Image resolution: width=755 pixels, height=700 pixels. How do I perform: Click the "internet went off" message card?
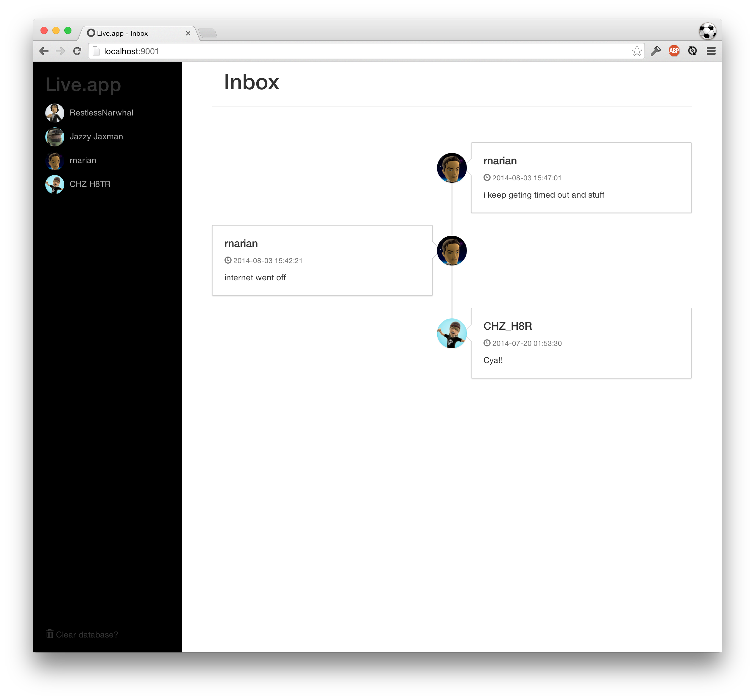click(322, 261)
